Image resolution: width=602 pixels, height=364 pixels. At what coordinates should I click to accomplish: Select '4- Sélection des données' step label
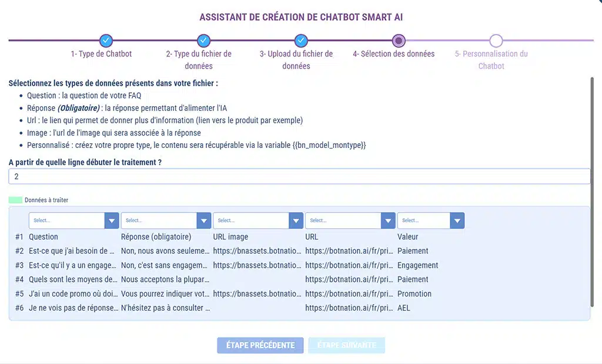(x=393, y=54)
